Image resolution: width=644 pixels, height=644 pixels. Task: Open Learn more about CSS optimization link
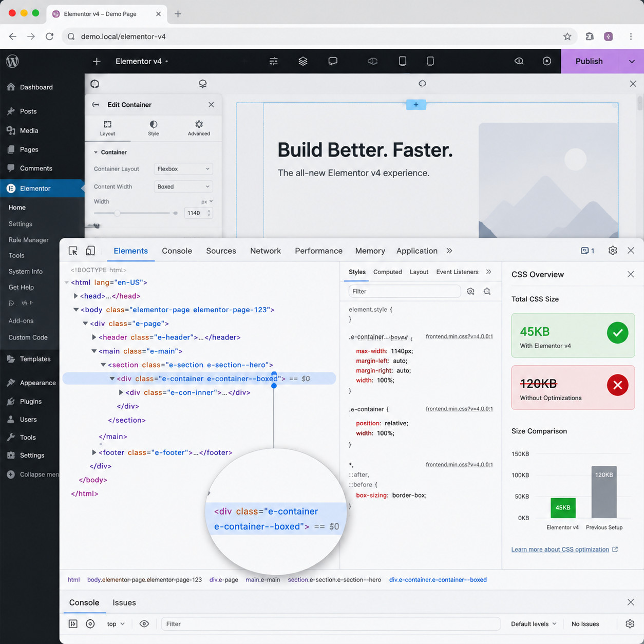pyautogui.click(x=564, y=550)
